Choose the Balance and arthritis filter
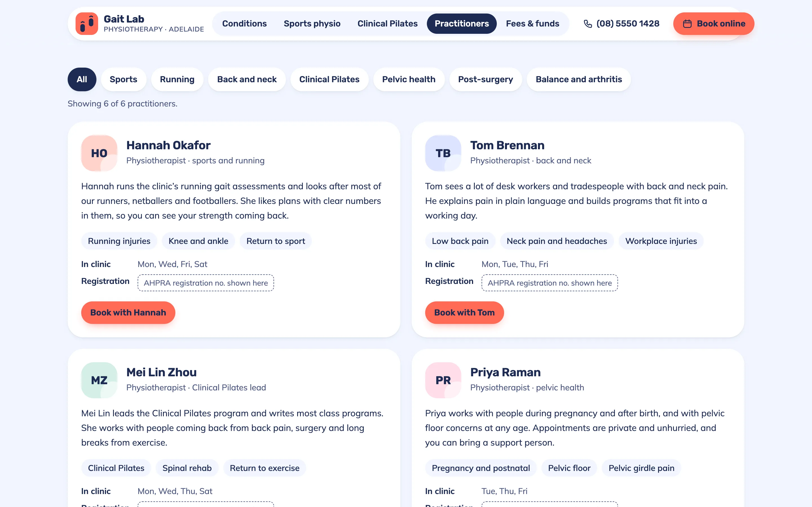This screenshot has height=507, width=812. pos(579,79)
